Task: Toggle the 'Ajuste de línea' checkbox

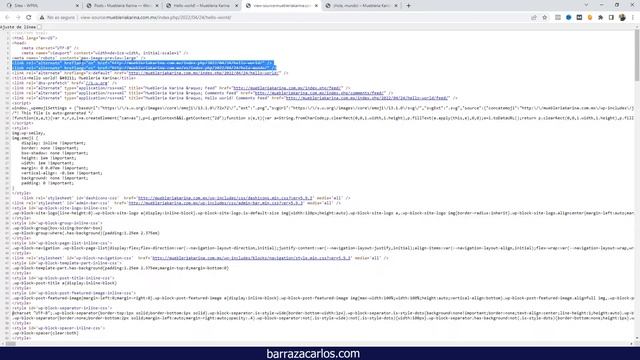Action: (x=40, y=27)
